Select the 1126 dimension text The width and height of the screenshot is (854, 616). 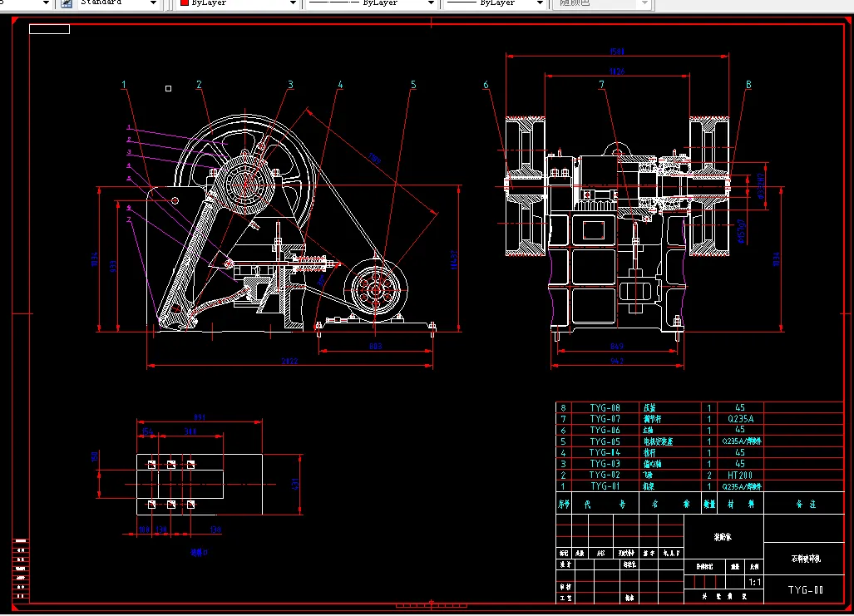617,71
